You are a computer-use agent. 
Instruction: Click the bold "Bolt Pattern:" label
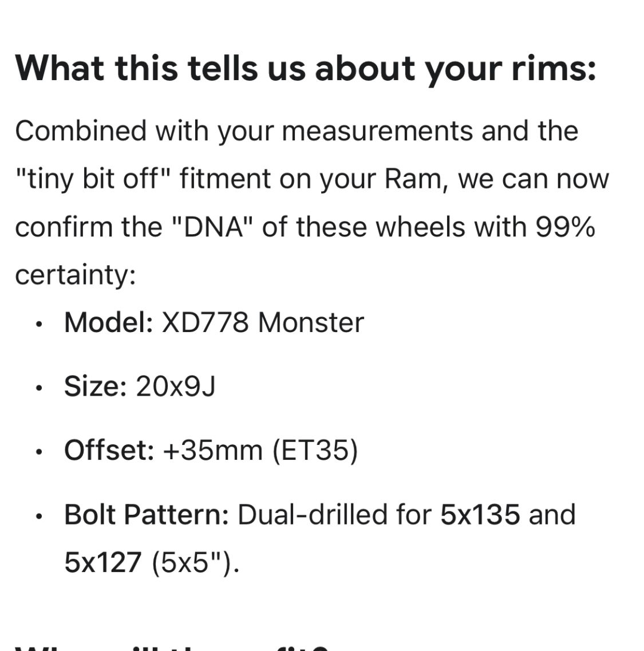[147, 515]
